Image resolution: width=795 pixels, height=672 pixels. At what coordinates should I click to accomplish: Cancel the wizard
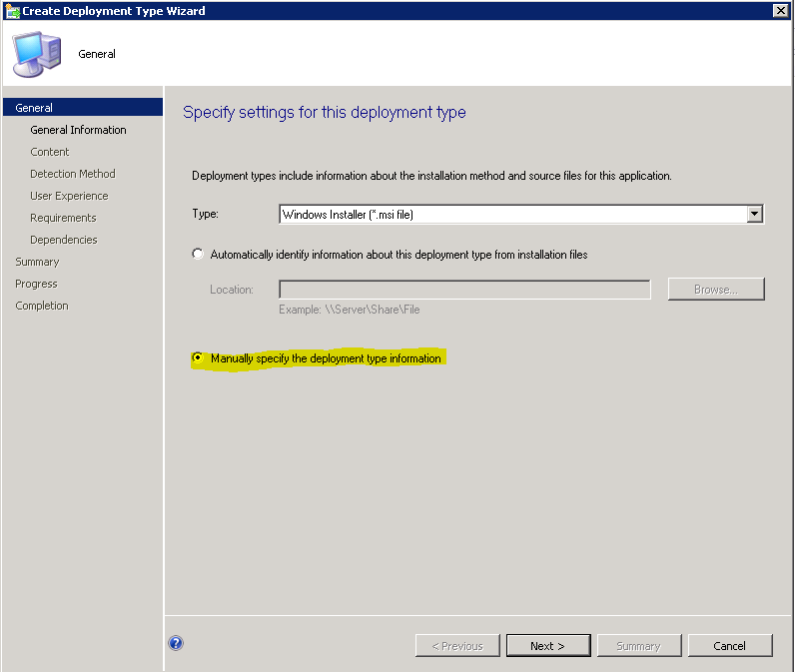click(x=730, y=646)
